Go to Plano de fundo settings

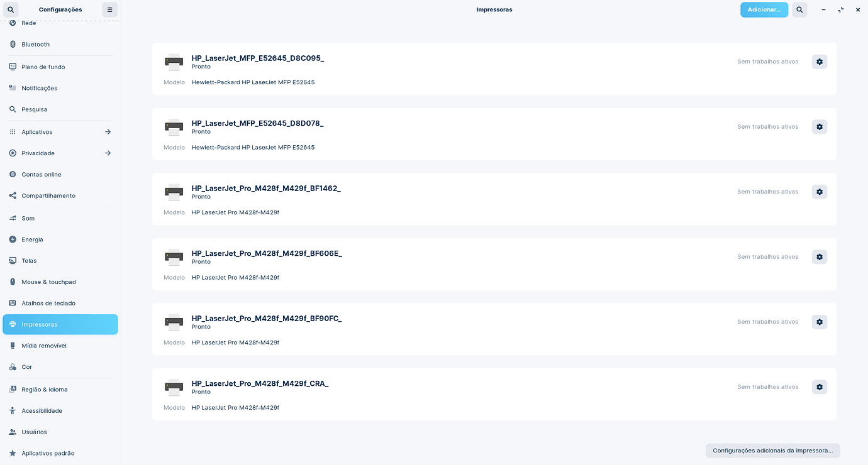point(43,67)
